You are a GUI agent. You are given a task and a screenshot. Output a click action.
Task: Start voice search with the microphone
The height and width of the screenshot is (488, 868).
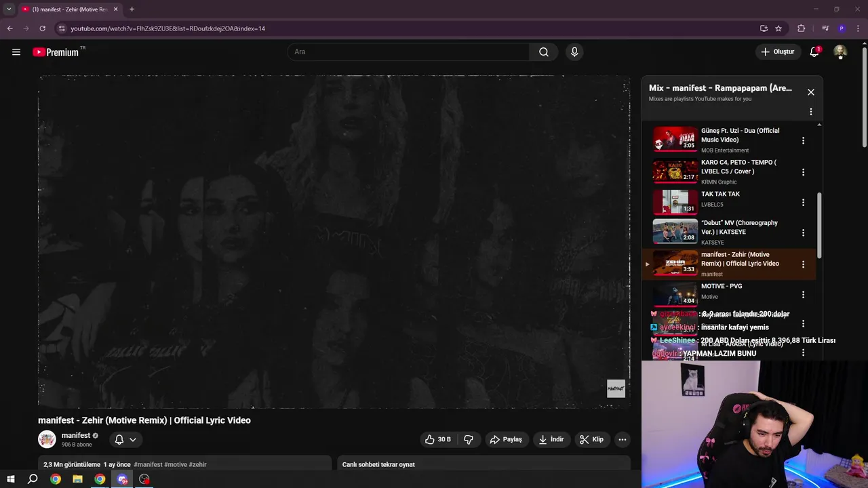[x=574, y=52]
